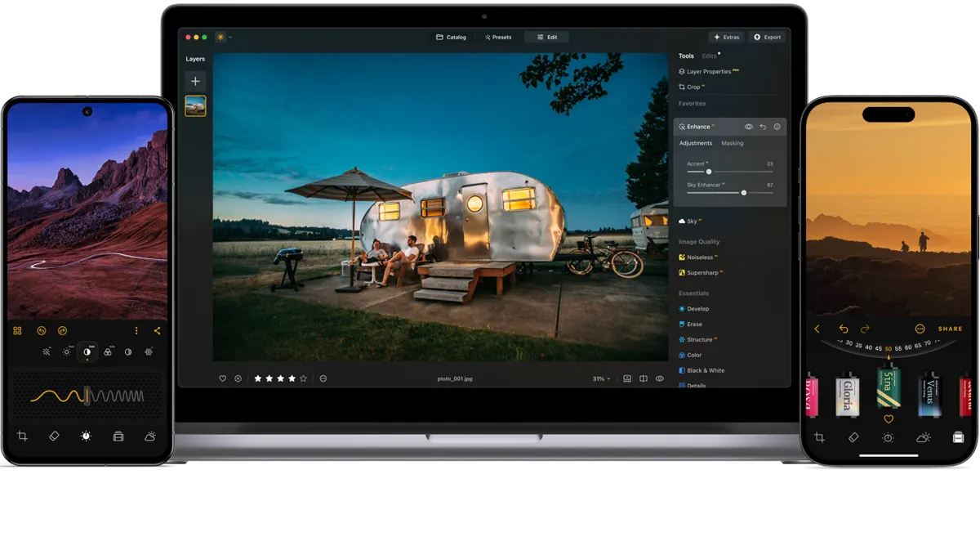The width and height of the screenshot is (980, 546).
Task: Open the Extras menu
Action: tap(727, 37)
